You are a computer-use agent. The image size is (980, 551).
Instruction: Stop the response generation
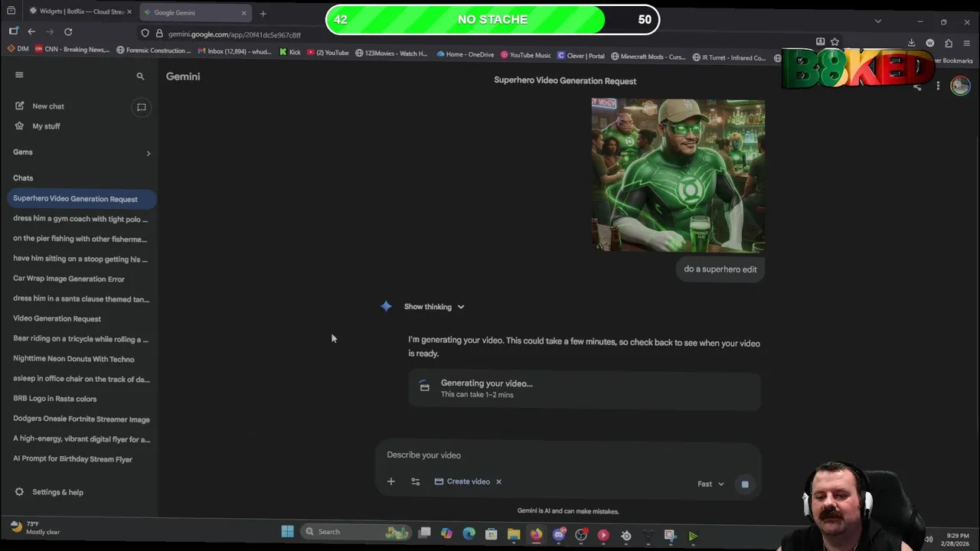click(745, 484)
